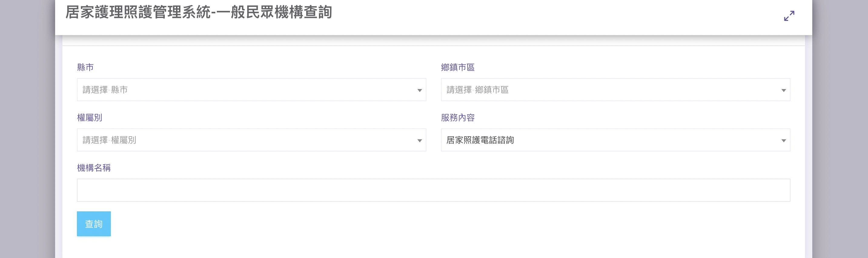The width and height of the screenshot is (868, 258).
Task: Click the 權屬別 label
Action: point(90,117)
